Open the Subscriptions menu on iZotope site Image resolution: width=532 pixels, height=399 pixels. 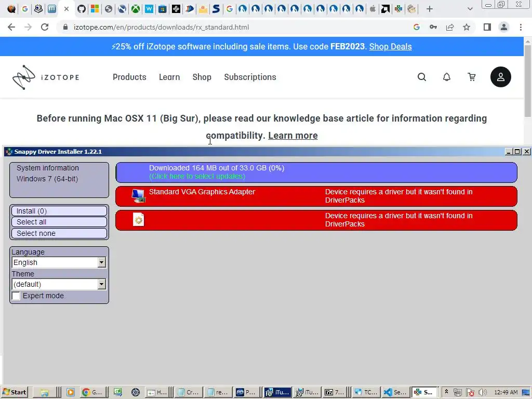pyautogui.click(x=250, y=77)
